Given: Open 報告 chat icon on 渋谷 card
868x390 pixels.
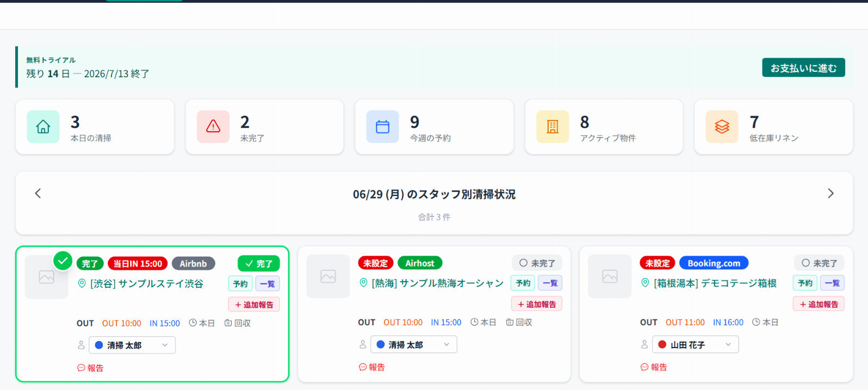Looking at the screenshot, I should (x=82, y=368).
